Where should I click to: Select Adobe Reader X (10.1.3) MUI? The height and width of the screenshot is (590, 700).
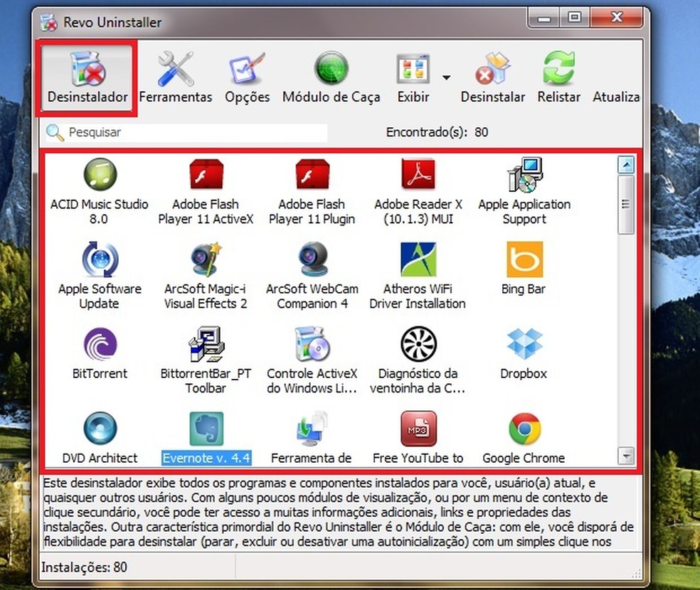(x=418, y=193)
